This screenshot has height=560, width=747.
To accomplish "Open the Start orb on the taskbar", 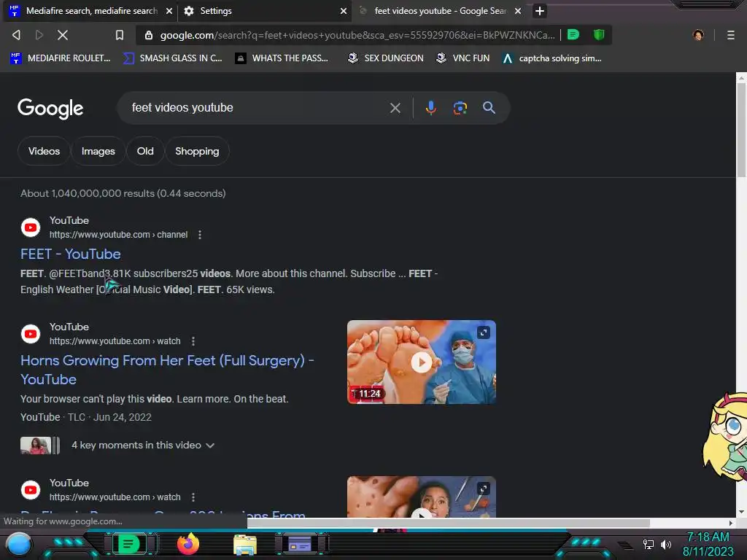I will (x=18, y=544).
